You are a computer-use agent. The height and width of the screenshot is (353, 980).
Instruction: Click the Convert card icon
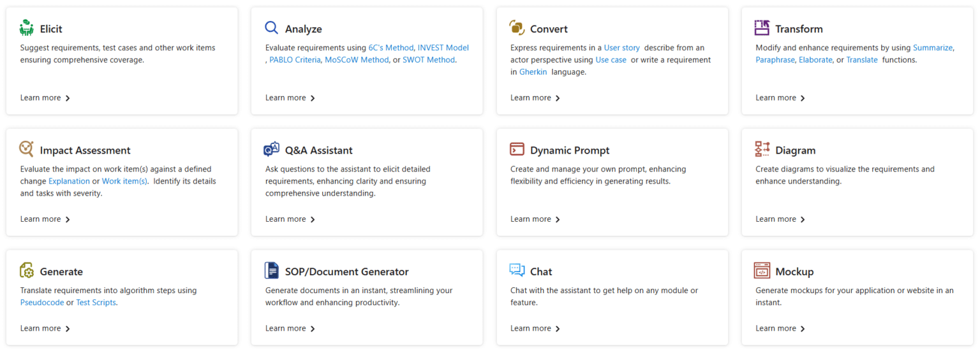click(x=517, y=28)
